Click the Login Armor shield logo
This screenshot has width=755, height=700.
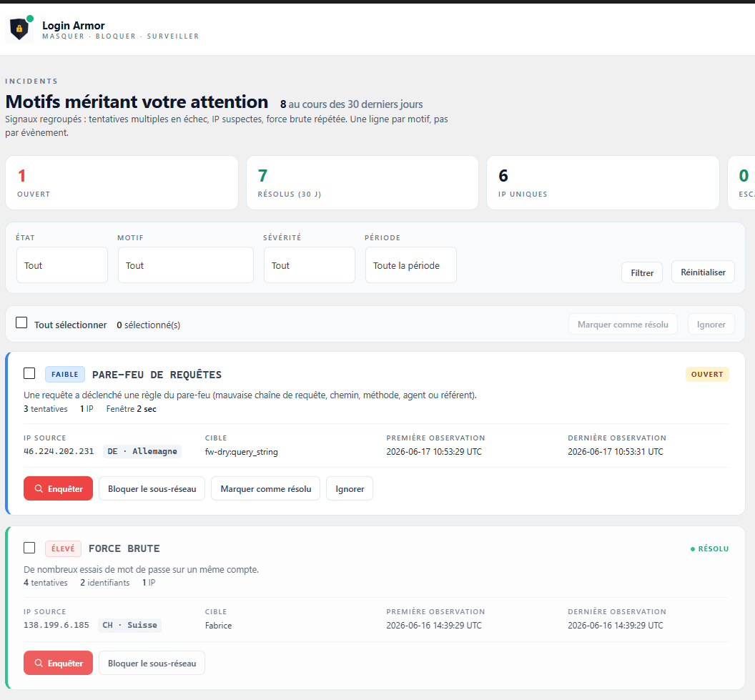coord(19,29)
